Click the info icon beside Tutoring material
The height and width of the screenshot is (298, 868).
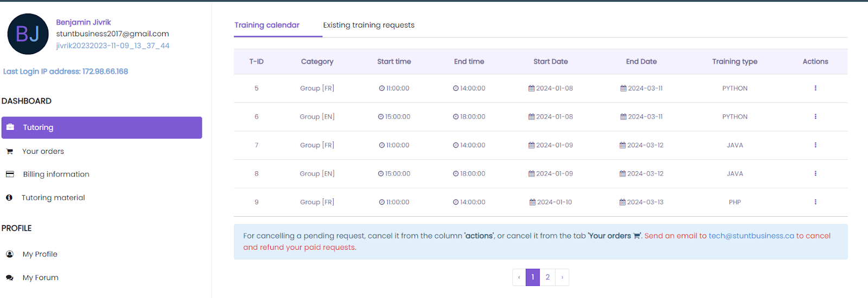click(x=9, y=198)
